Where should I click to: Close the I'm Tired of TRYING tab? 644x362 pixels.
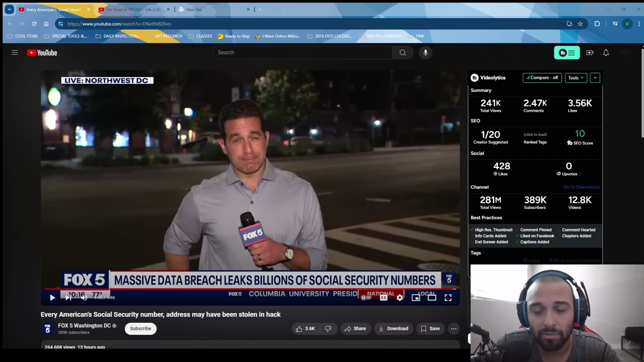click(168, 10)
